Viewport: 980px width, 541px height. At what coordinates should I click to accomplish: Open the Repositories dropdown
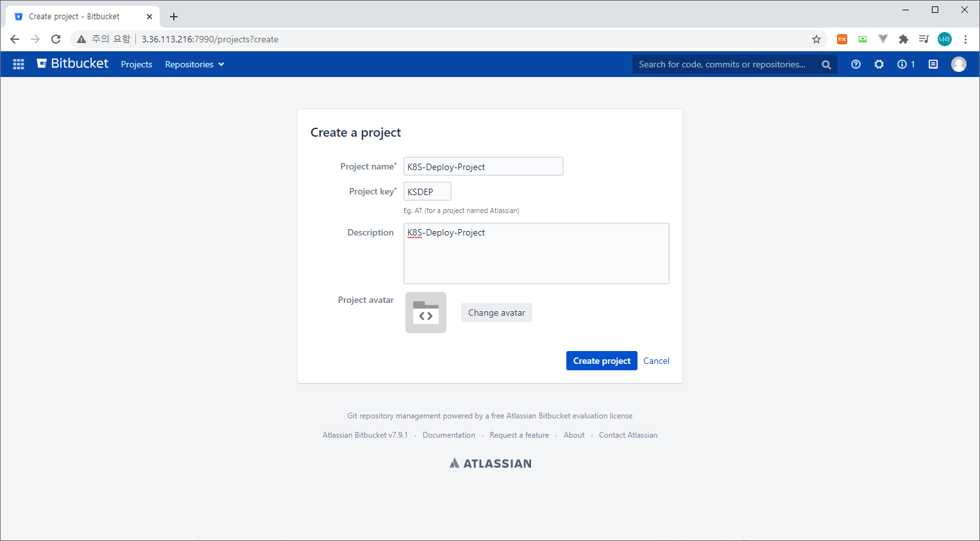[194, 64]
